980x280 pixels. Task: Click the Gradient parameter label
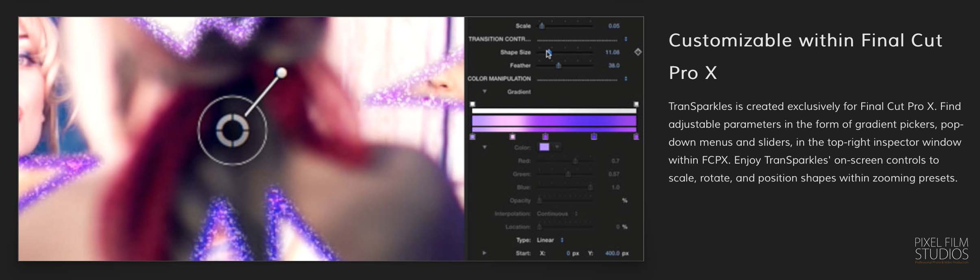click(519, 92)
